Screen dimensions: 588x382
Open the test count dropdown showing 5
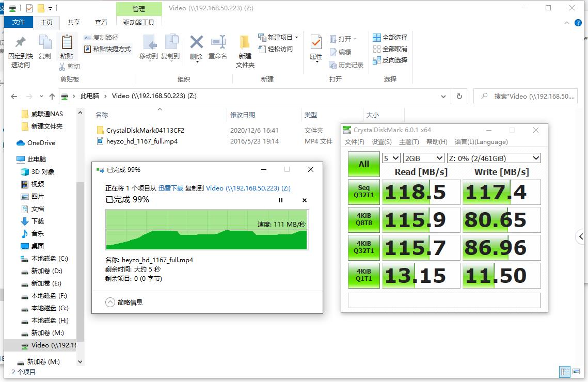[391, 158]
